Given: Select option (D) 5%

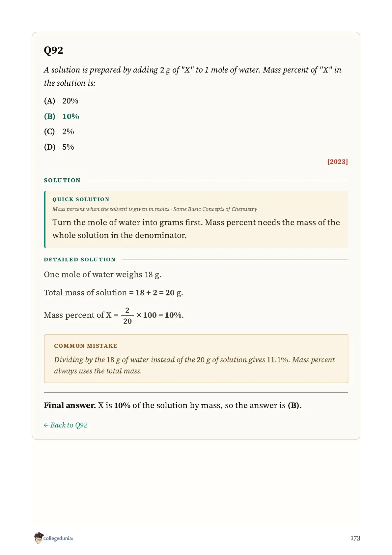Looking at the screenshot, I should [59, 147].
